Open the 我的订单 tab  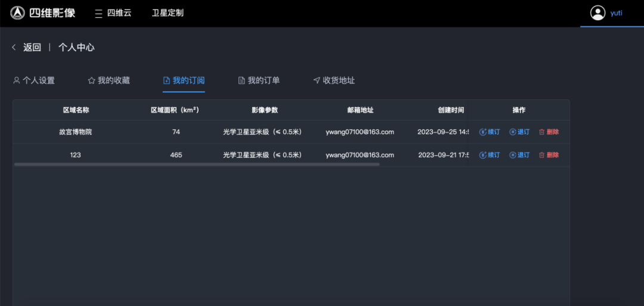pyautogui.click(x=259, y=80)
